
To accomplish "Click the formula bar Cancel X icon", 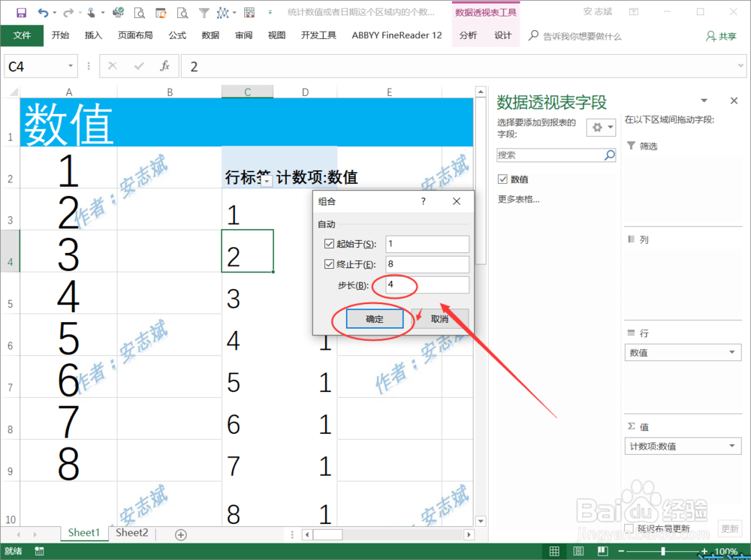I will tap(113, 66).
